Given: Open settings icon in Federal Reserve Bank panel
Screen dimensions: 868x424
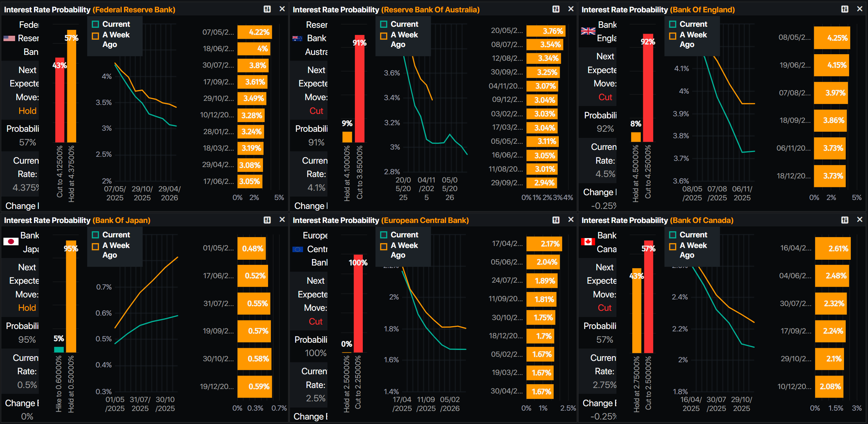Looking at the screenshot, I should coord(267,9).
